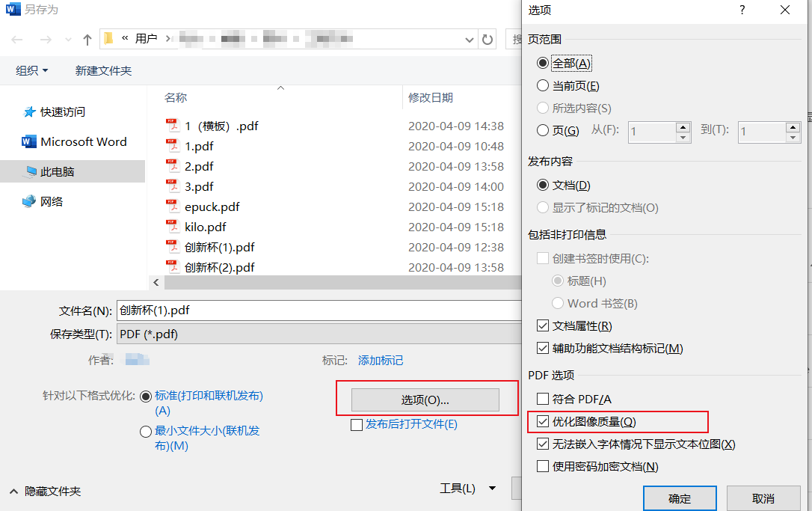Open the address bar dropdown arrow
This screenshot has height=511, width=812.
469,39
